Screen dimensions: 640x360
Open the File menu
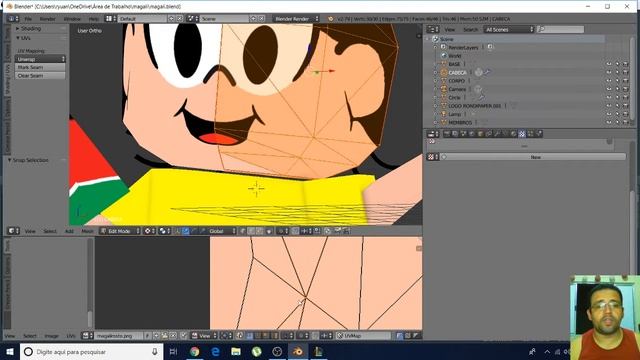(28, 19)
